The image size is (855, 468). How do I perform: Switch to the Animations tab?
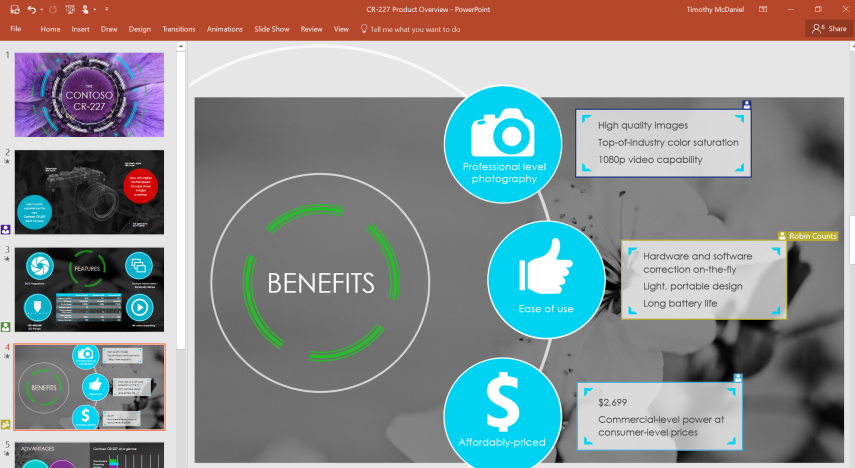pos(225,29)
